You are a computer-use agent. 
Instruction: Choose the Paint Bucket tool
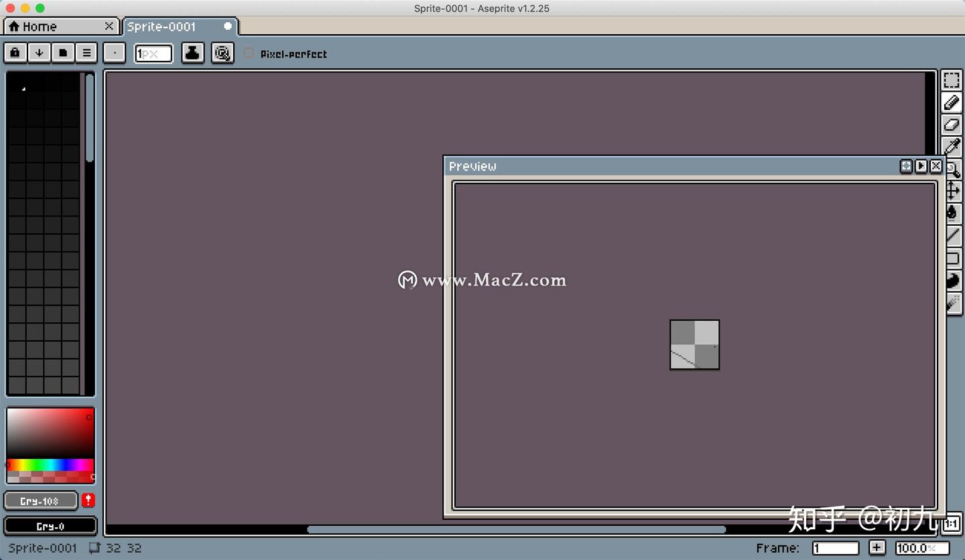(953, 213)
